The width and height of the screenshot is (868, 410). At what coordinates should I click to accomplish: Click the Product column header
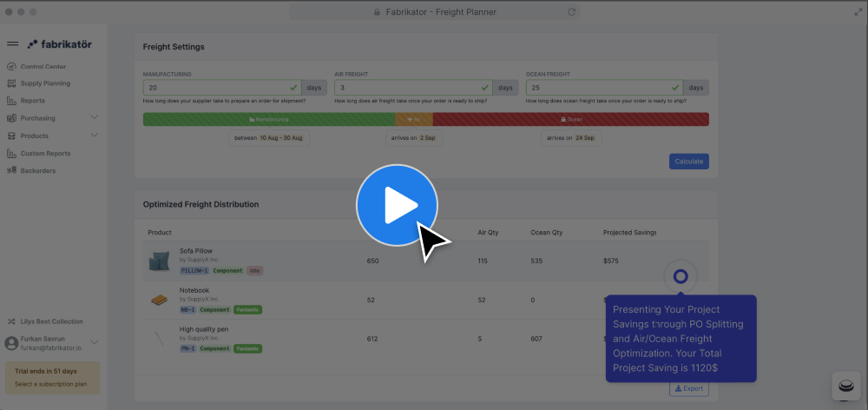point(160,232)
